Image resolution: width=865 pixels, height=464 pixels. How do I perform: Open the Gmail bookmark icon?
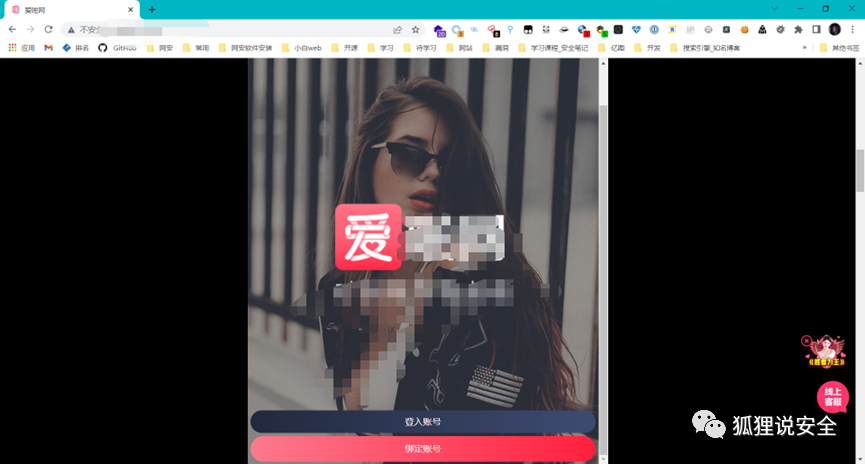point(49,48)
